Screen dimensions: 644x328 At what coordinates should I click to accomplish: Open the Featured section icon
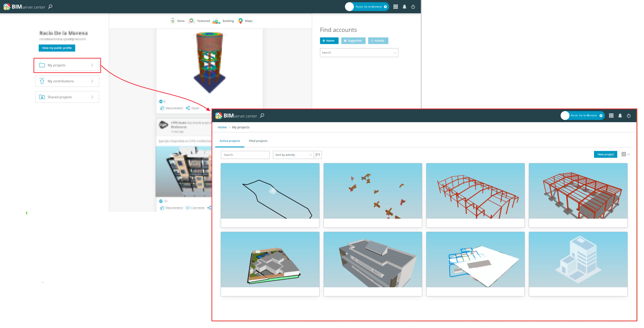coord(192,21)
